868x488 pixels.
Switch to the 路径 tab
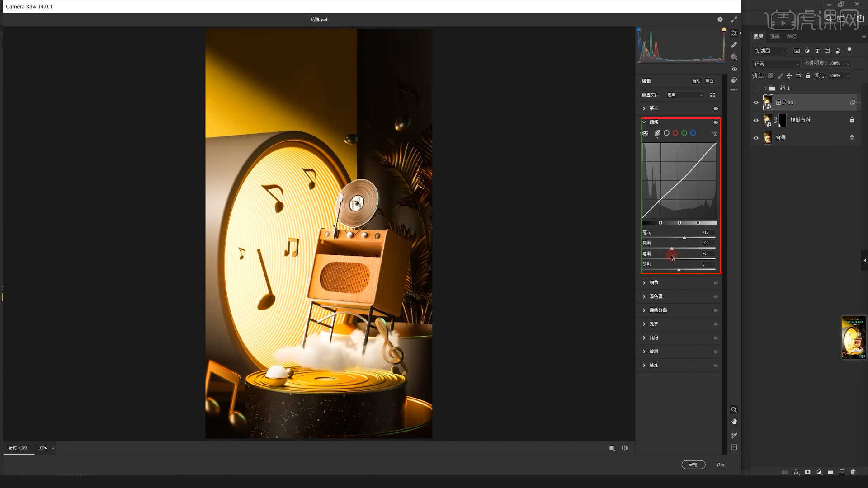tap(792, 37)
